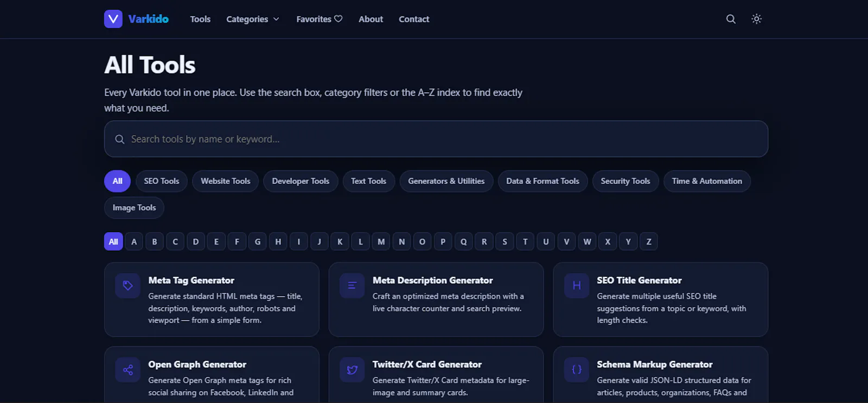868x403 pixels.
Task: Filter tools by letter F
Action: (237, 241)
